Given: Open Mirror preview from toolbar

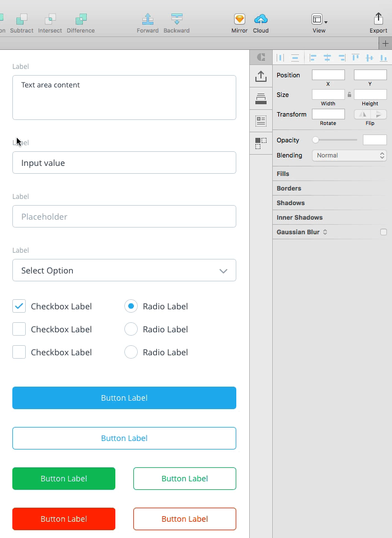Looking at the screenshot, I should coord(239,19).
